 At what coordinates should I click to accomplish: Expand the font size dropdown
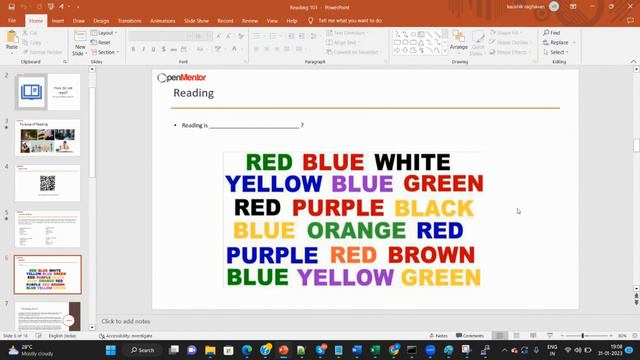click(x=209, y=36)
